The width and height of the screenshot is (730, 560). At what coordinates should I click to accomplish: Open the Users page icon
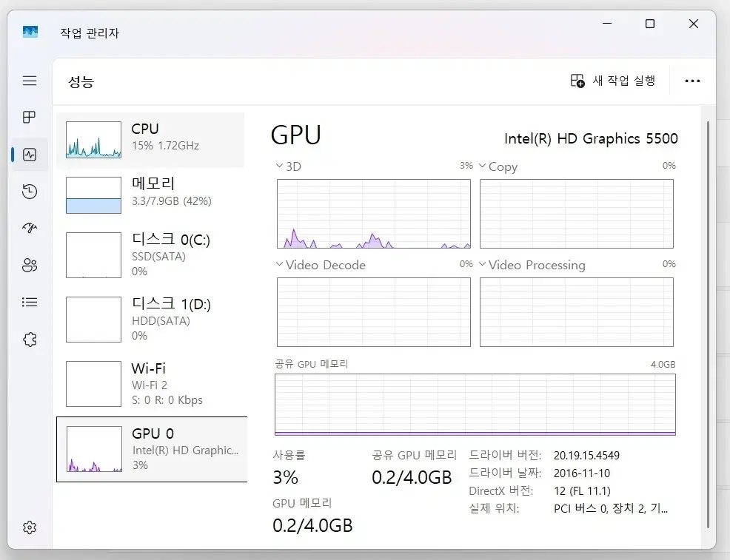[x=30, y=265]
